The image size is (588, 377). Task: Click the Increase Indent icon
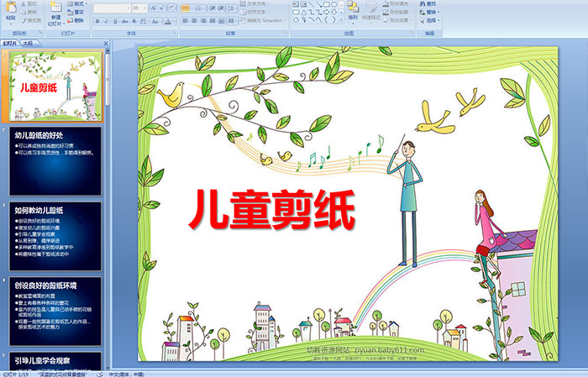click(x=221, y=8)
